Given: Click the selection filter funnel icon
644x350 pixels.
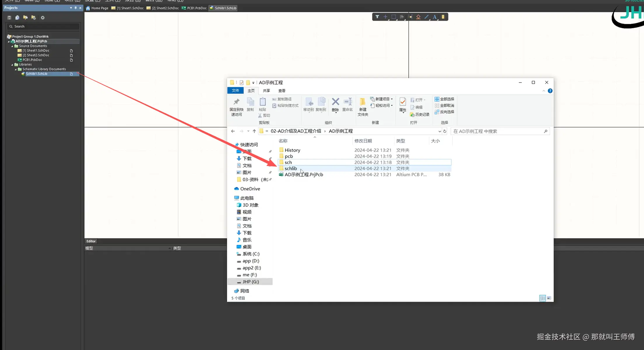Looking at the screenshot, I should click(377, 17).
